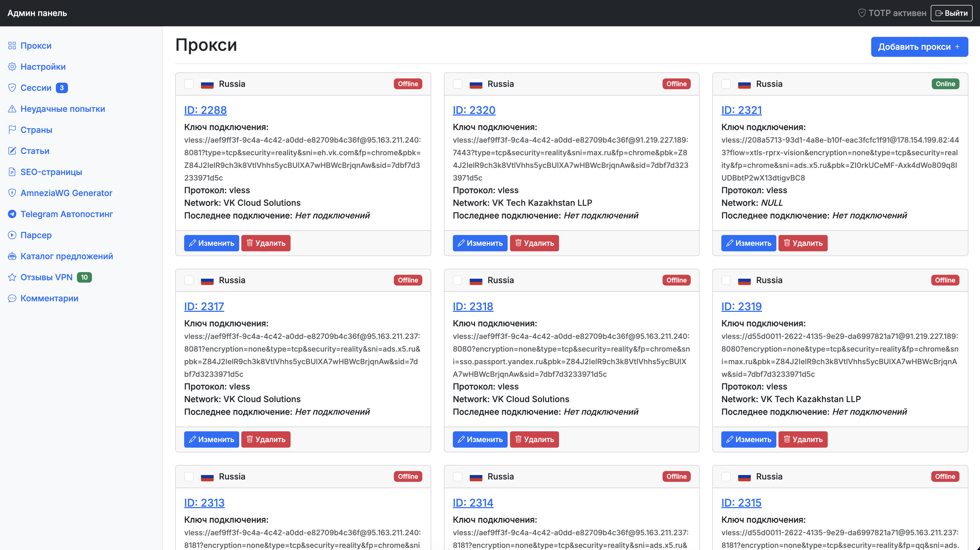Image resolution: width=980 pixels, height=550 pixels.
Task: Click the Telegram Автопостинг paper-plane icon
Action: coord(12,214)
